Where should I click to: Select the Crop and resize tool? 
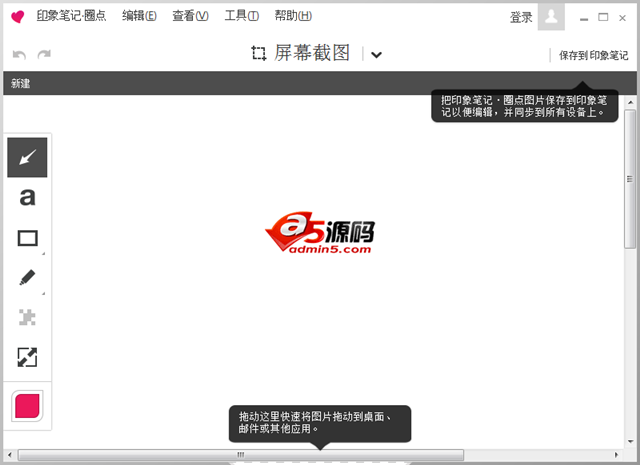click(27, 357)
